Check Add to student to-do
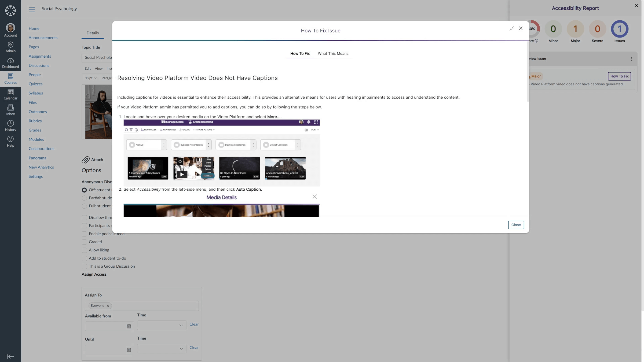Viewport: 644px width, 362px height. pos(84,258)
